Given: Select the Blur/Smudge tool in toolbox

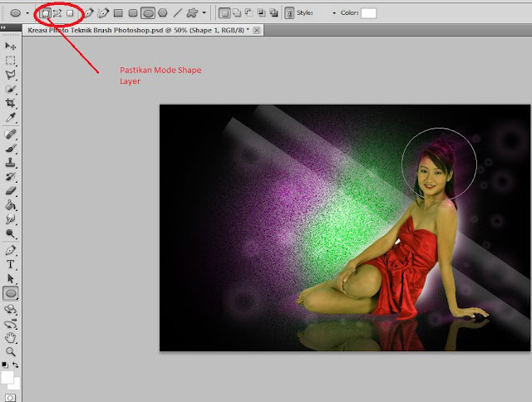Looking at the screenshot, I should tap(11, 219).
